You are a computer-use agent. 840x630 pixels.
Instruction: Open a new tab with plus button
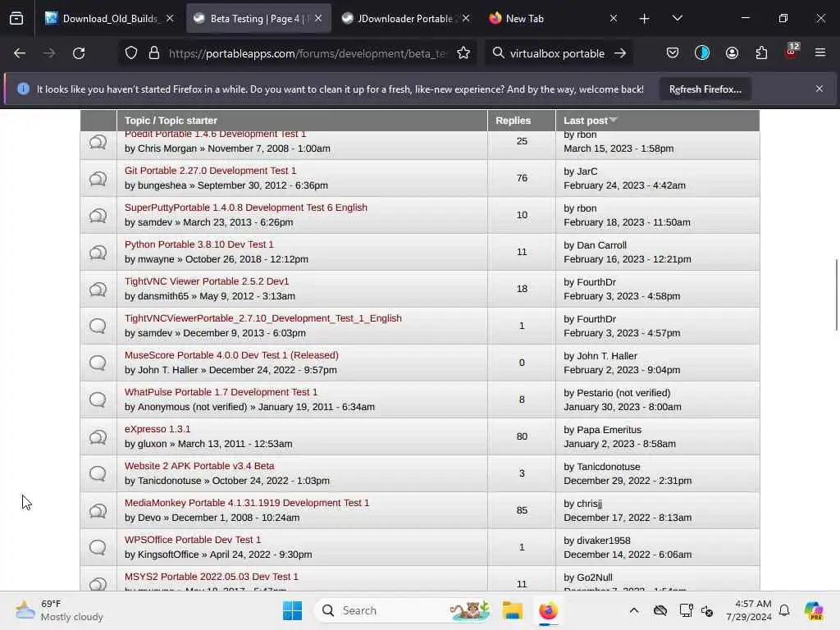coord(644,19)
